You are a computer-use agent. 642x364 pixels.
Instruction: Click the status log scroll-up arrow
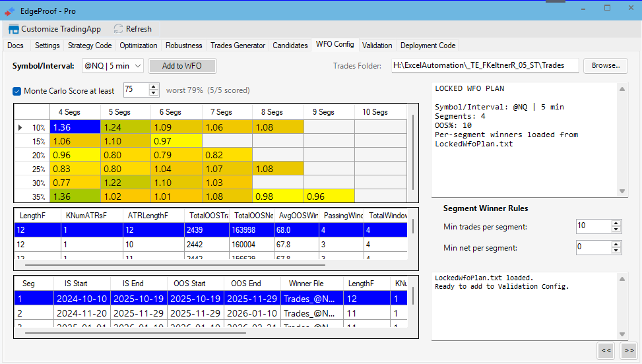click(x=622, y=279)
